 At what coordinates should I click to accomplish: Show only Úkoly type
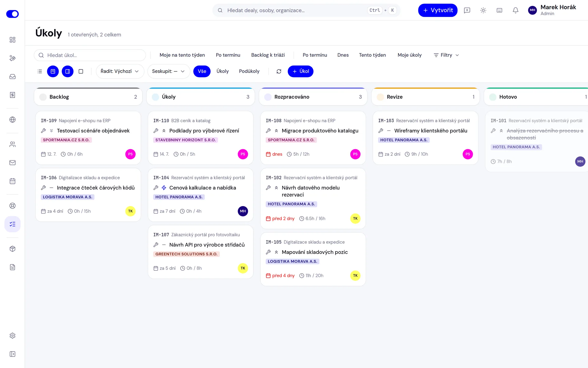click(x=223, y=71)
